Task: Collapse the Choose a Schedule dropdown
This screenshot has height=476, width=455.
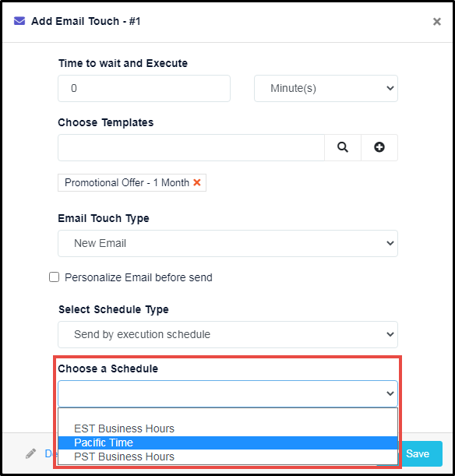Action: pyautogui.click(x=227, y=393)
